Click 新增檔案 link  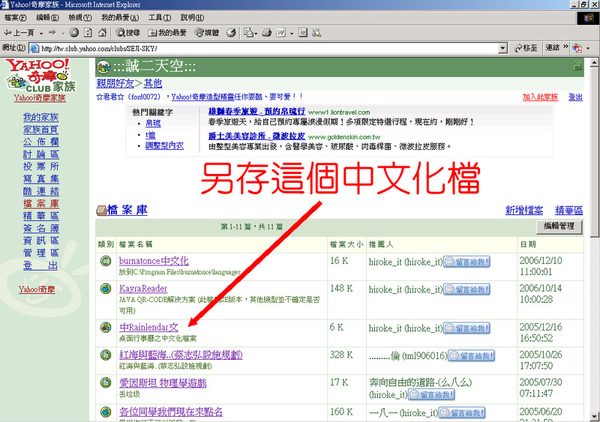(524, 210)
